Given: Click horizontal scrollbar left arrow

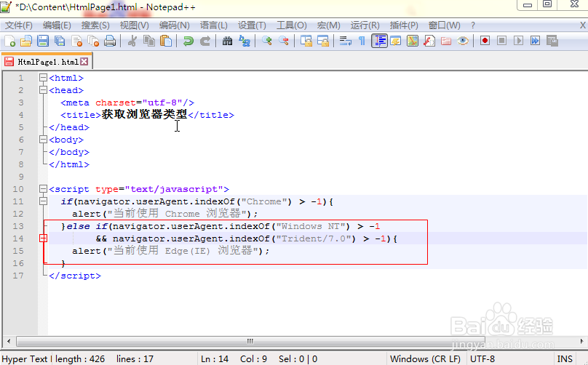Looking at the screenshot, I should point(9,341).
